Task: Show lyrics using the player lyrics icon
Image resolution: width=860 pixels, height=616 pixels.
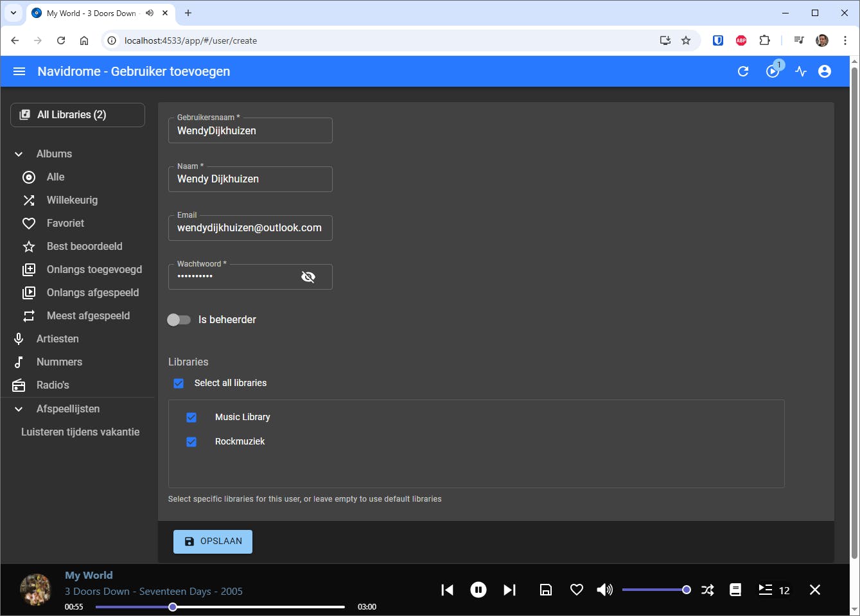Action: coord(735,590)
